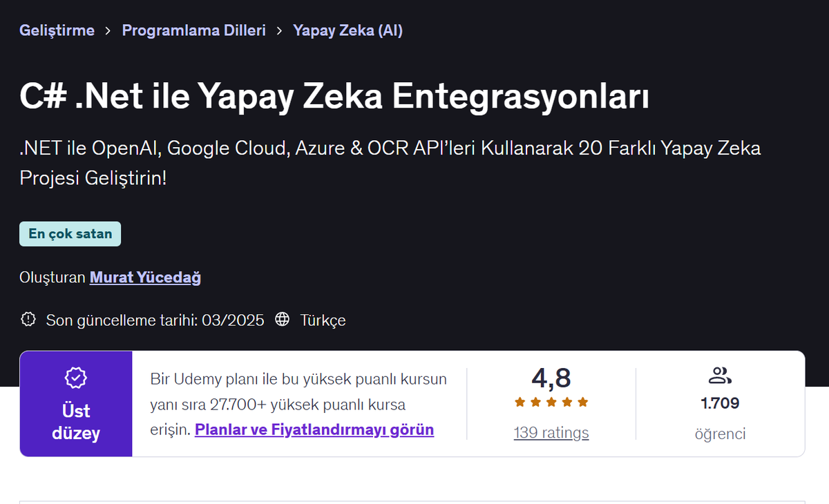Image resolution: width=829 pixels, height=504 pixels.
Task: Click the chevron after Programlama Dilleri breadcrumb
Action: coord(279,30)
